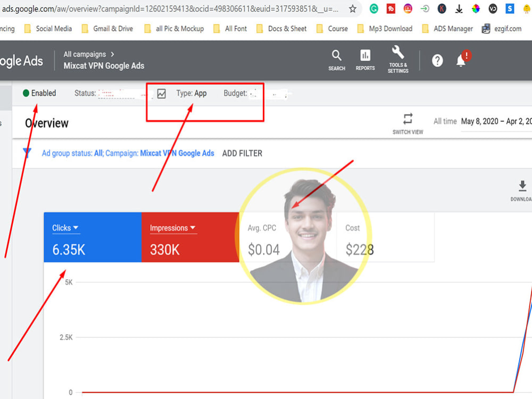The image size is (532, 399).
Task: Open the Course bookmark folder
Action: coord(332,29)
